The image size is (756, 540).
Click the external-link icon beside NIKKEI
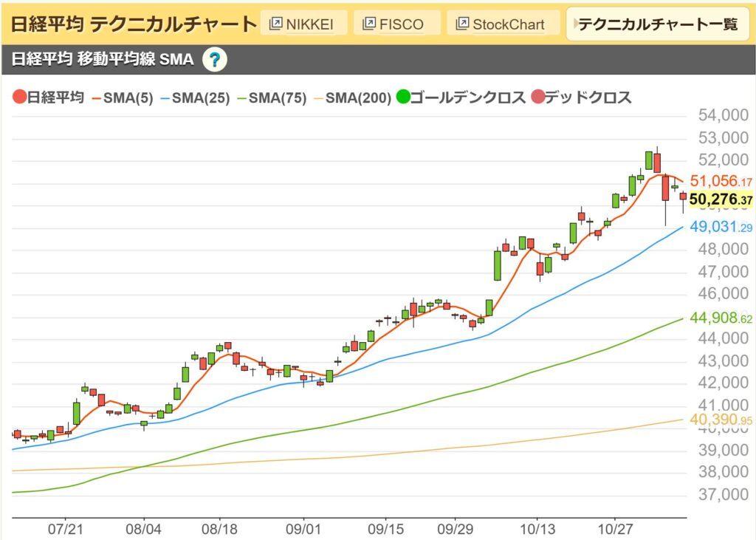pos(276,22)
